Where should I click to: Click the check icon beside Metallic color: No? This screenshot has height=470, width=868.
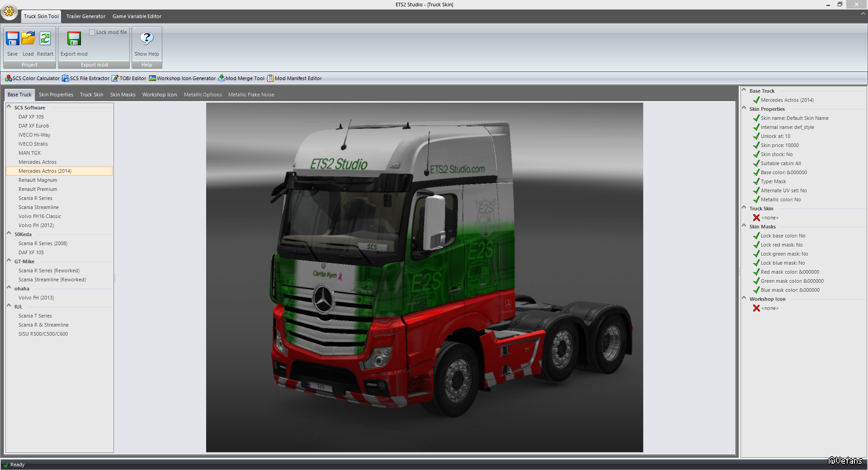tap(756, 199)
